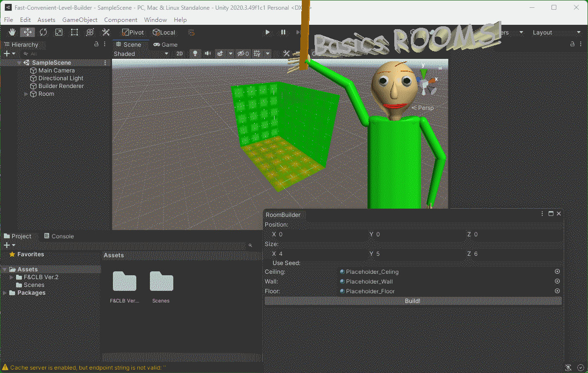Expand the Room object children

pos(26,94)
